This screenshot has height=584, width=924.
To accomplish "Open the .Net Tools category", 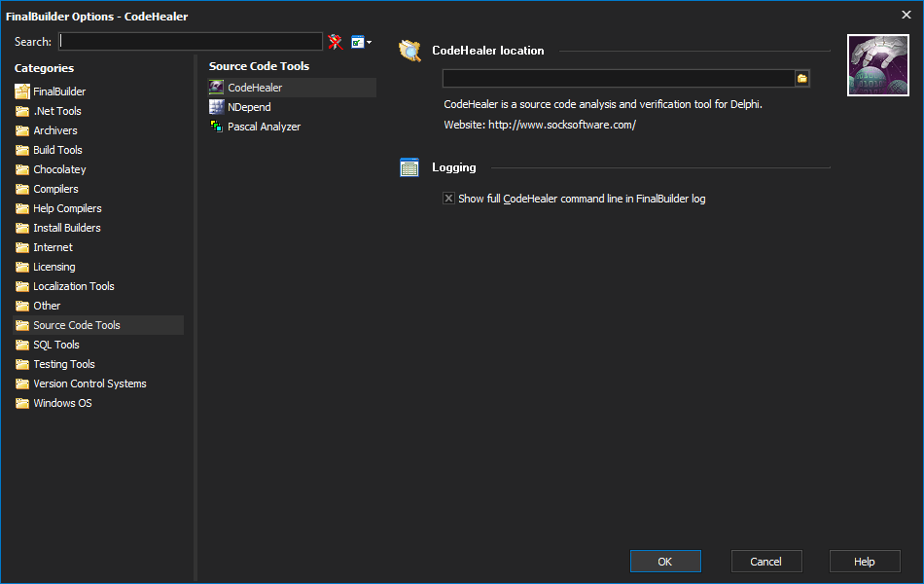I will [x=57, y=111].
